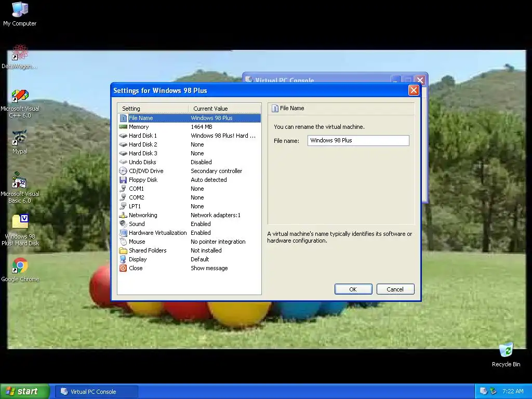Select 'Enabled' value in the Sound row
This screenshot has width=532, height=399.
pyautogui.click(x=201, y=224)
